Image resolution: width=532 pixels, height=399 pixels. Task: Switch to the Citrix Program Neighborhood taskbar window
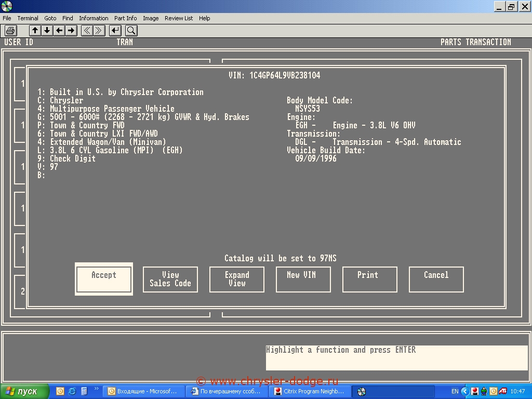pyautogui.click(x=310, y=392)
